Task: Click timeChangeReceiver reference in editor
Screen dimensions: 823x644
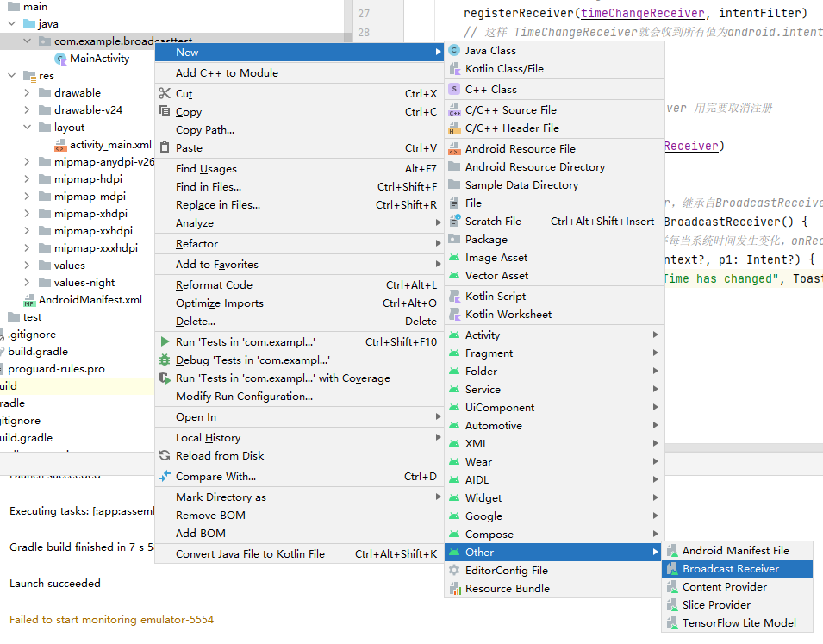Action: pos(642,13)
